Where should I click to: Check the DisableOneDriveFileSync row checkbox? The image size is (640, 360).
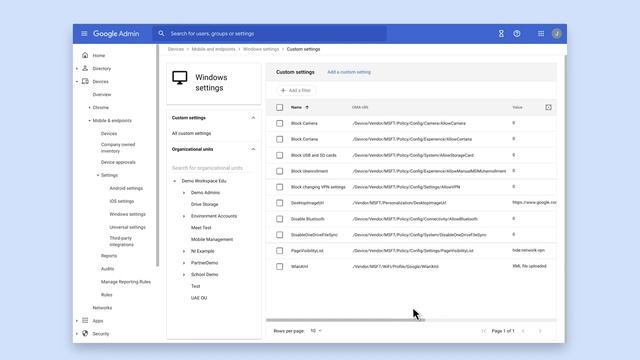[280, 235]
